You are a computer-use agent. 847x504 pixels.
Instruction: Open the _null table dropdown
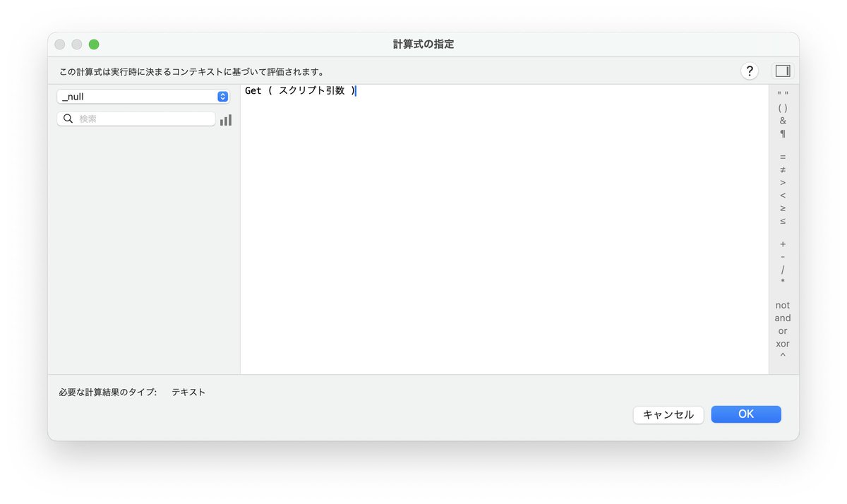coord(143,97)
